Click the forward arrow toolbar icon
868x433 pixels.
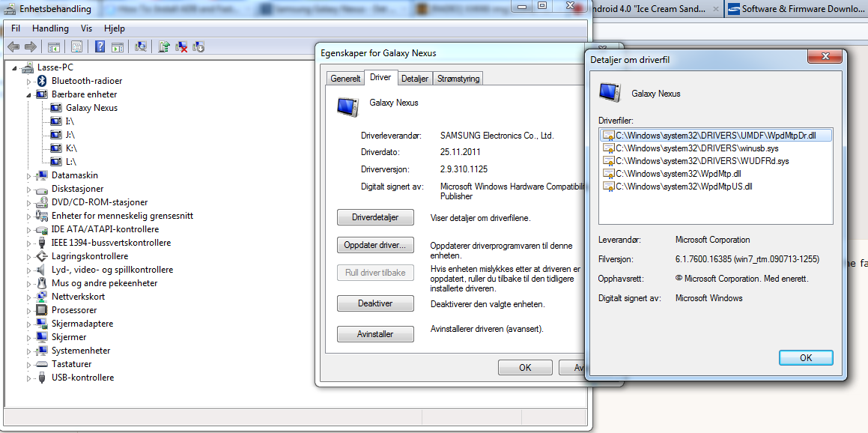[x=31, y=47]
